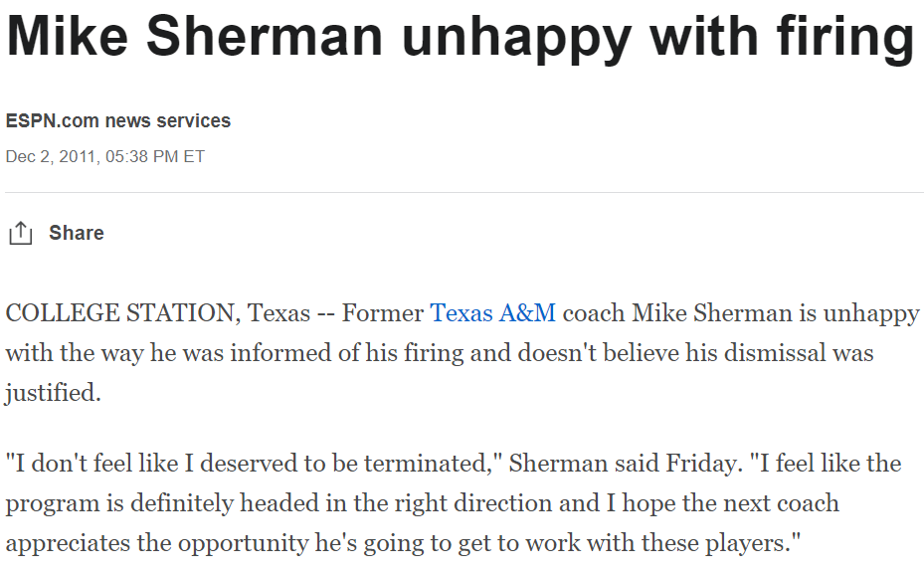Click the Share label text
This screenshot has width=924, height=573.
(x=76, y=234)
